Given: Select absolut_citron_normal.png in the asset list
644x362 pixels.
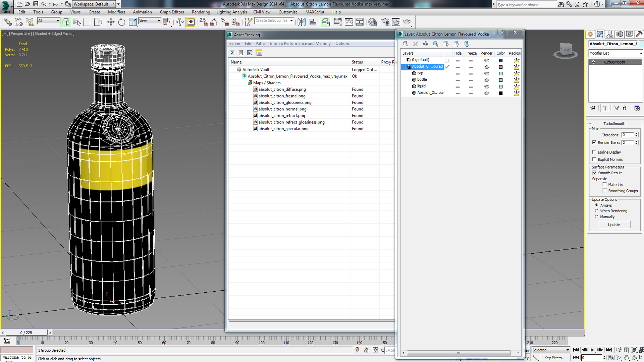Looking at the screenshot, I should (x=282, y=109).
